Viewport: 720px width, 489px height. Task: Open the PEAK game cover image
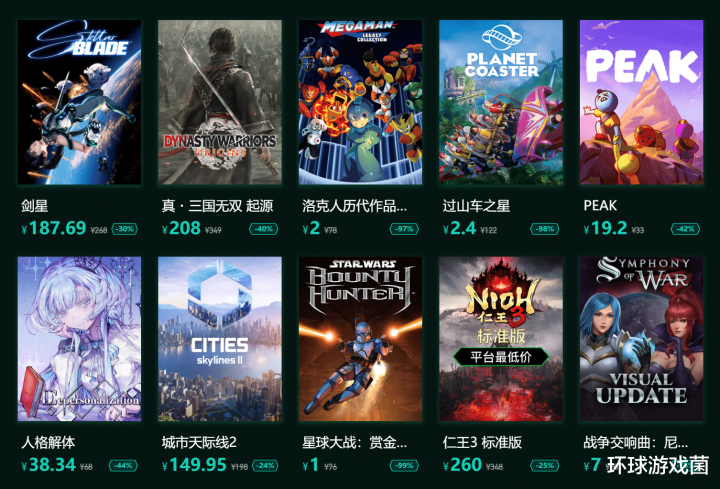641,102
